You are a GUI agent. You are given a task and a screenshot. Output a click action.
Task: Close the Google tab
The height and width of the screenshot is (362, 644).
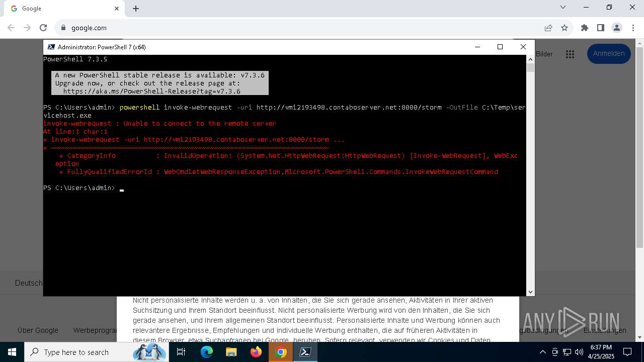point(117,9)
